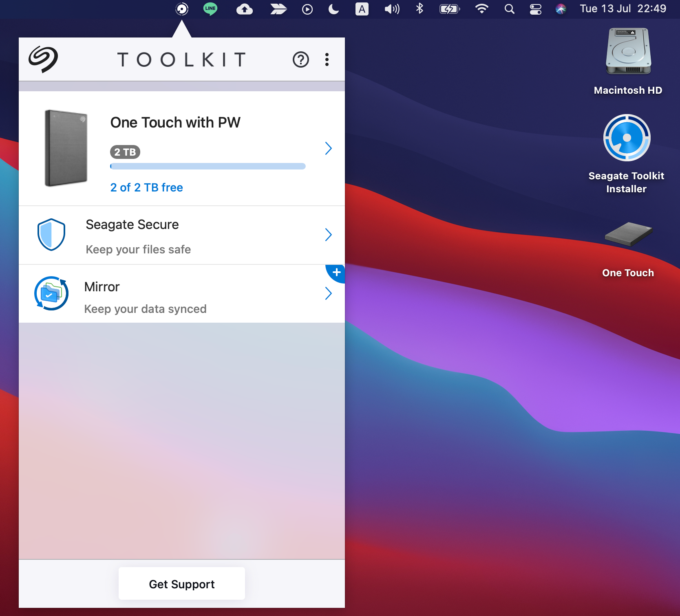Select the Seagate Toolkit Installer desktop icon

click(627, 138)
